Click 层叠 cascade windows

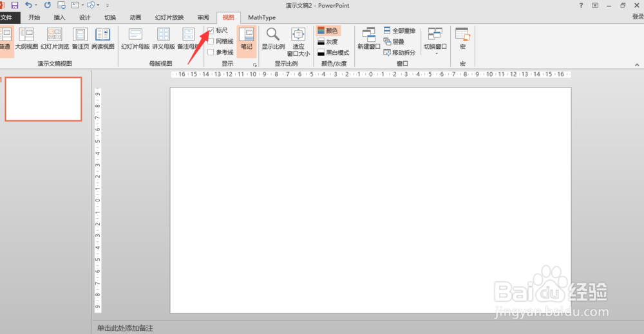(394, 42)
